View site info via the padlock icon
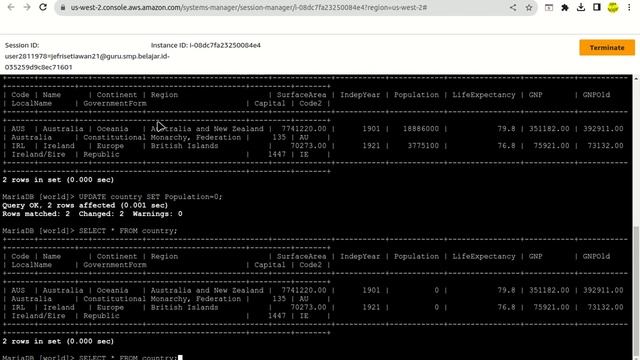 click(x=63, y=7)
